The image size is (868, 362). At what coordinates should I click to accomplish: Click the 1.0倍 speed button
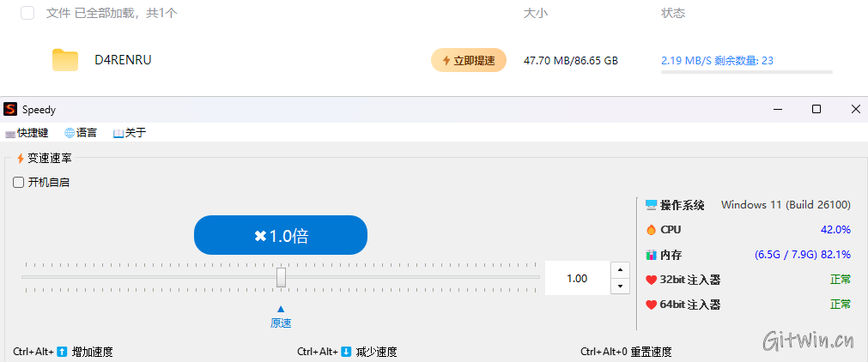(x=281, y=235)
